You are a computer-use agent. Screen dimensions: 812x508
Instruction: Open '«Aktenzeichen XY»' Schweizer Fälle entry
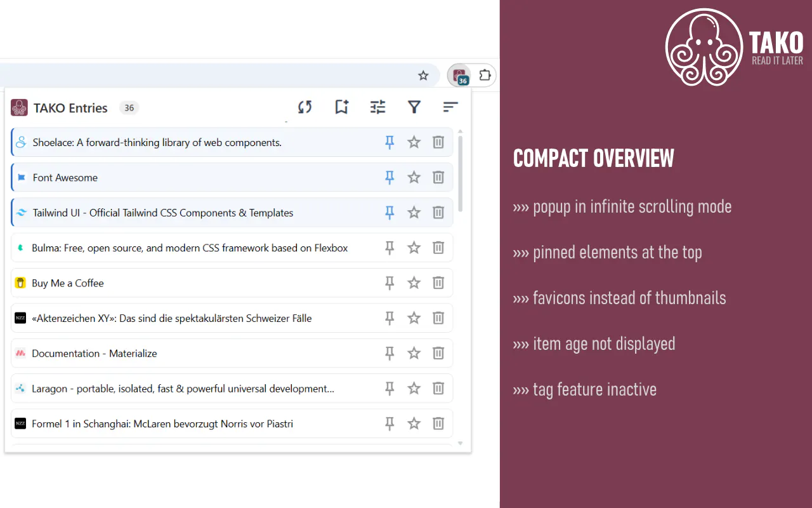point(172,318)
